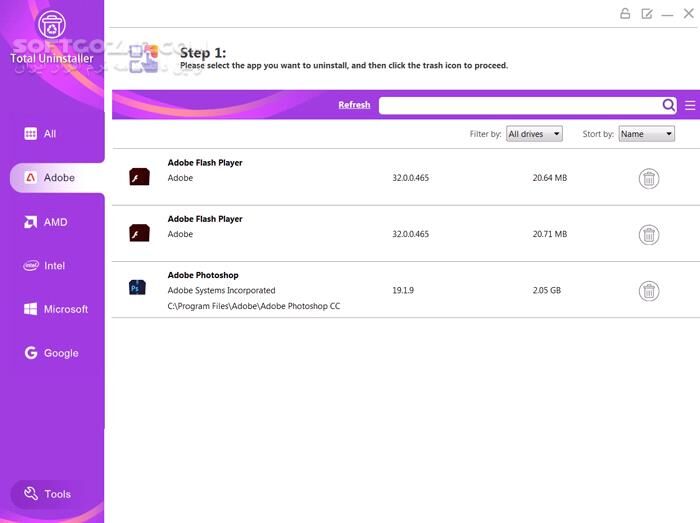The height and width of the screenshot is (523, 700).
Task: Switch to the Google category
Action: pos(61,353)
